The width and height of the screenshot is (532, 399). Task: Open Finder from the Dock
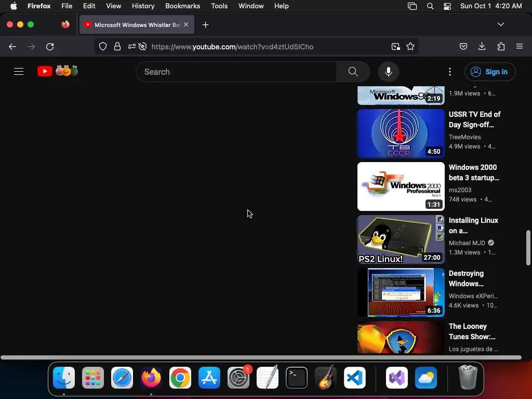(64, 378)
